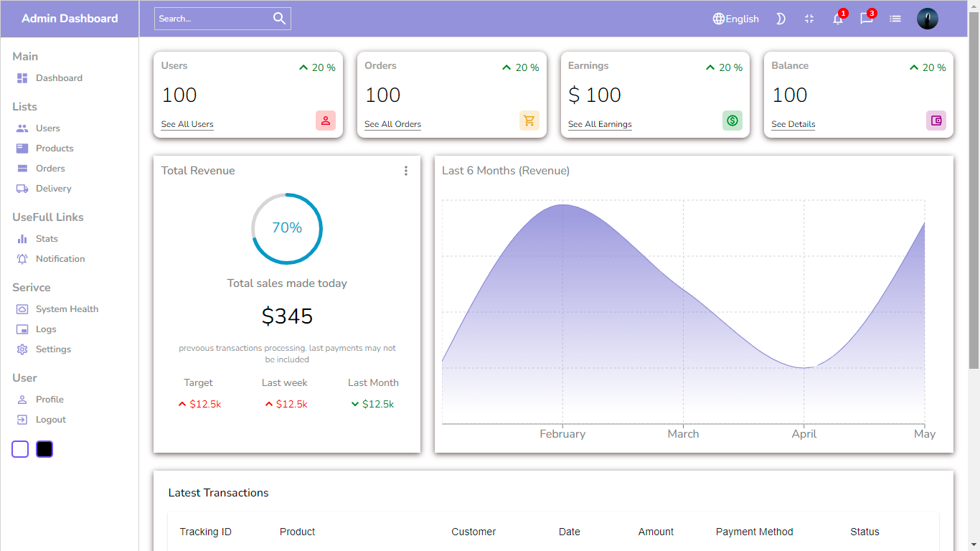Screen dimensions: 980x551
Task: Click the 70% progress circle
Action: (x=287, y=228)
